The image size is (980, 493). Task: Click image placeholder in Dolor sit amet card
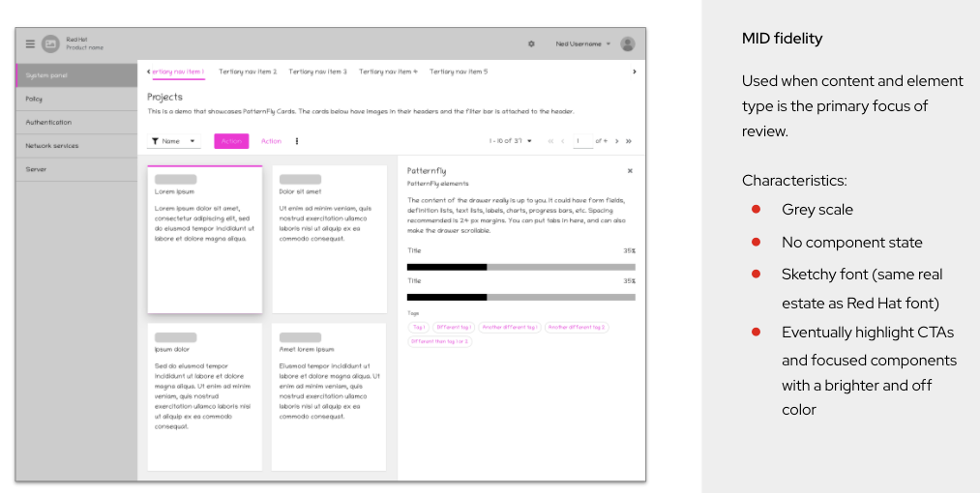pyautogui.click(x=300, y=180)
